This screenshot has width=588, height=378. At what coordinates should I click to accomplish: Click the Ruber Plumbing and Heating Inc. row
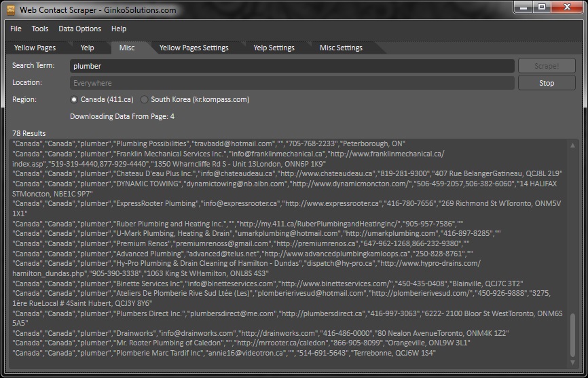(238, 224)
